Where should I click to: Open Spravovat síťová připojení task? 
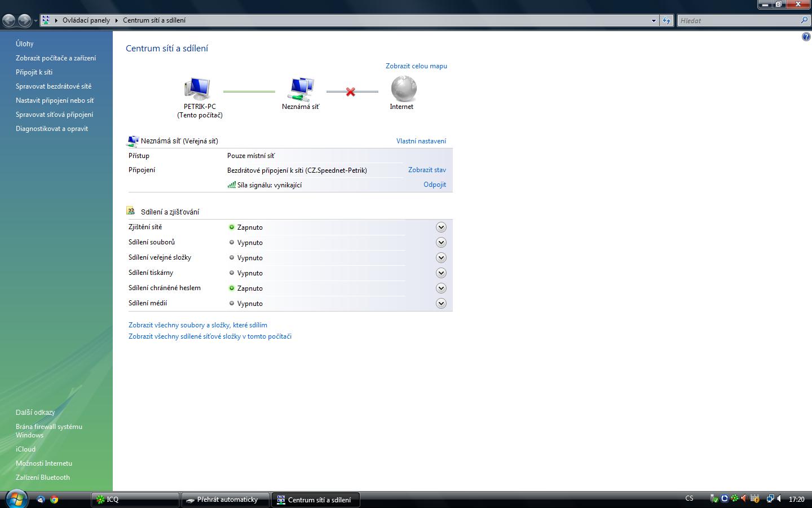54,115
